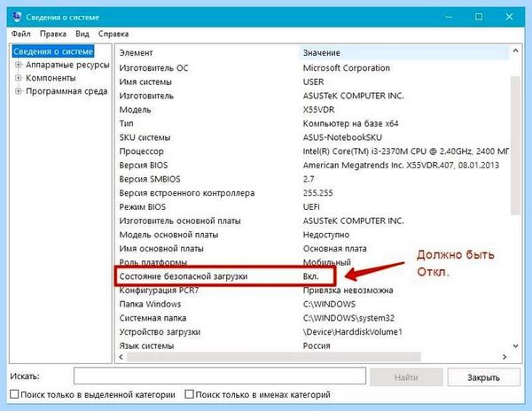Select the Сведения о системе tree root

tap(53, 51)
